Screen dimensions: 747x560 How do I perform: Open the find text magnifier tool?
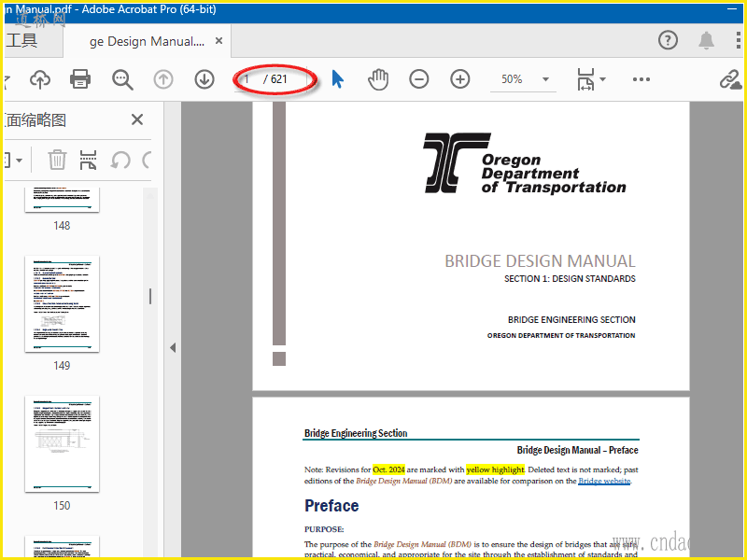(122, 79)
